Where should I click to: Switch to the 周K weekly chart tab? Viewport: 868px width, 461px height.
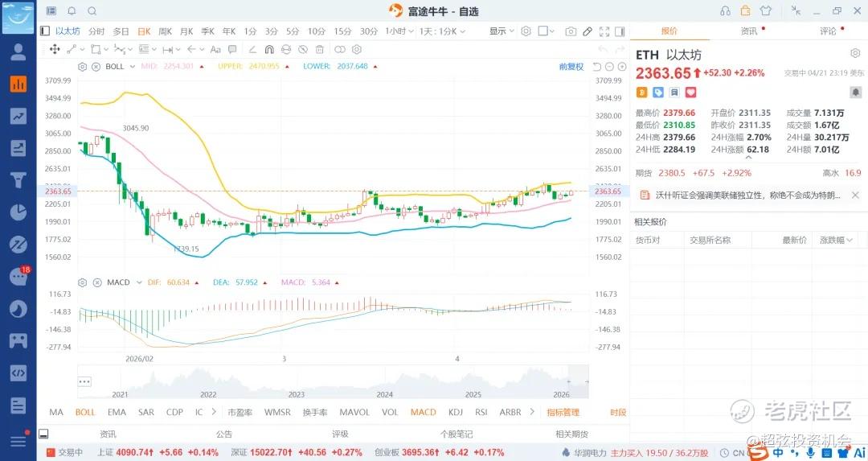click(x=165, y=31)
